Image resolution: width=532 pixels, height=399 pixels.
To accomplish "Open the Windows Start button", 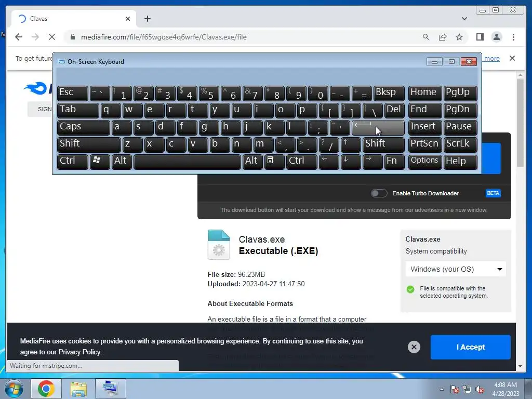I will (14, 389).
